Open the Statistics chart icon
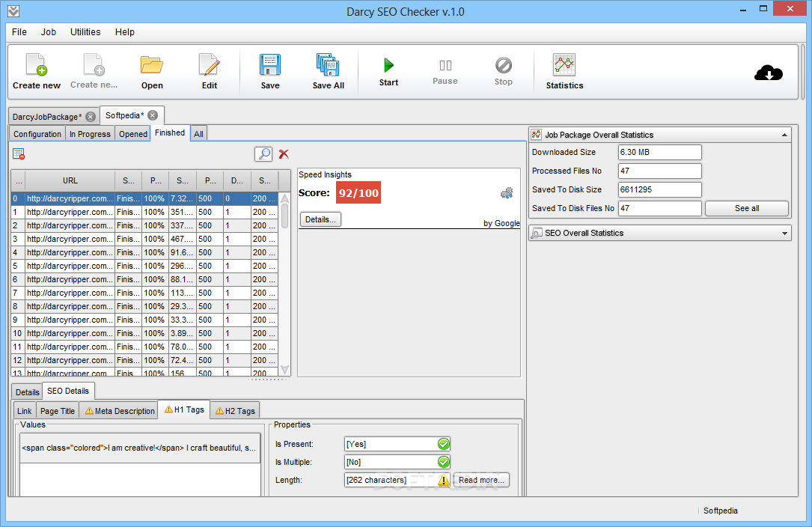The image size is (812, 527). pos(564,65)
